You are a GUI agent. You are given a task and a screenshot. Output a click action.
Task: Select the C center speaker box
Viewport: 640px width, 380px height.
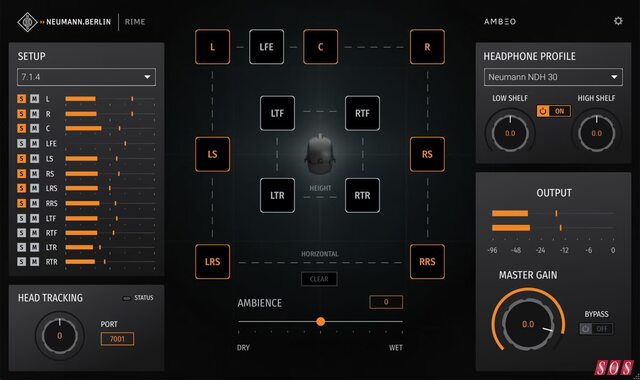[320, 47]
